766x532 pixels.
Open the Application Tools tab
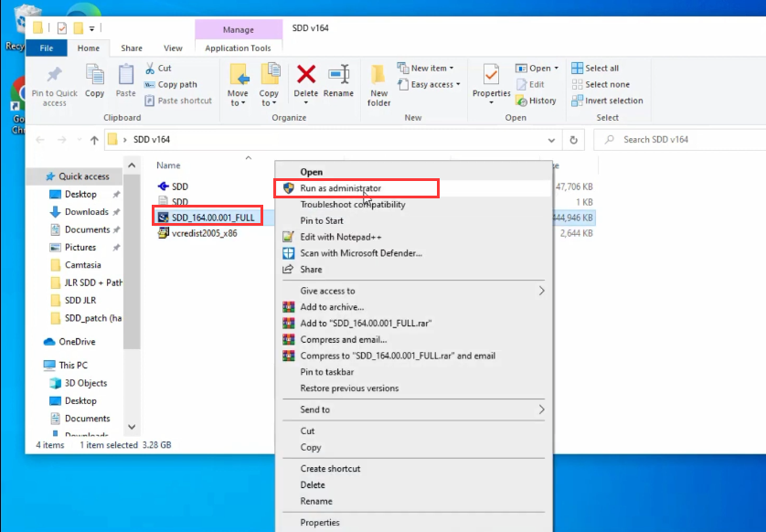tap(238, 48)
